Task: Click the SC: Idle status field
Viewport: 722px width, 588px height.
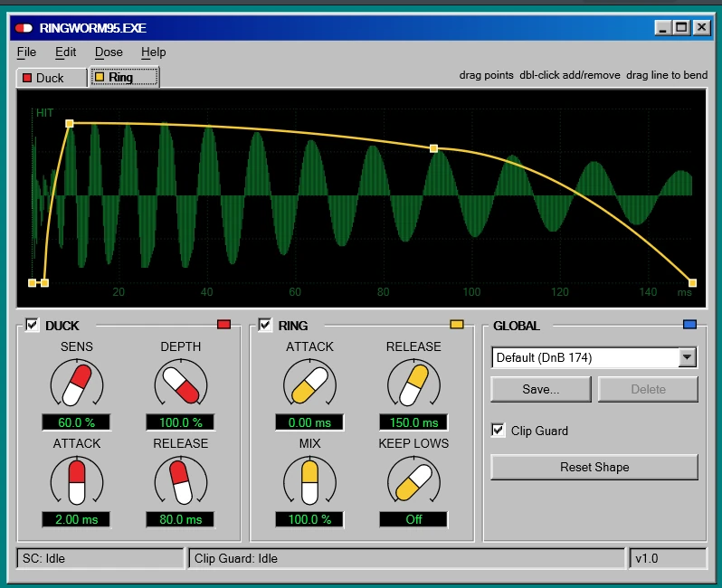Action: pyautogui.click(x=100, y=558)
